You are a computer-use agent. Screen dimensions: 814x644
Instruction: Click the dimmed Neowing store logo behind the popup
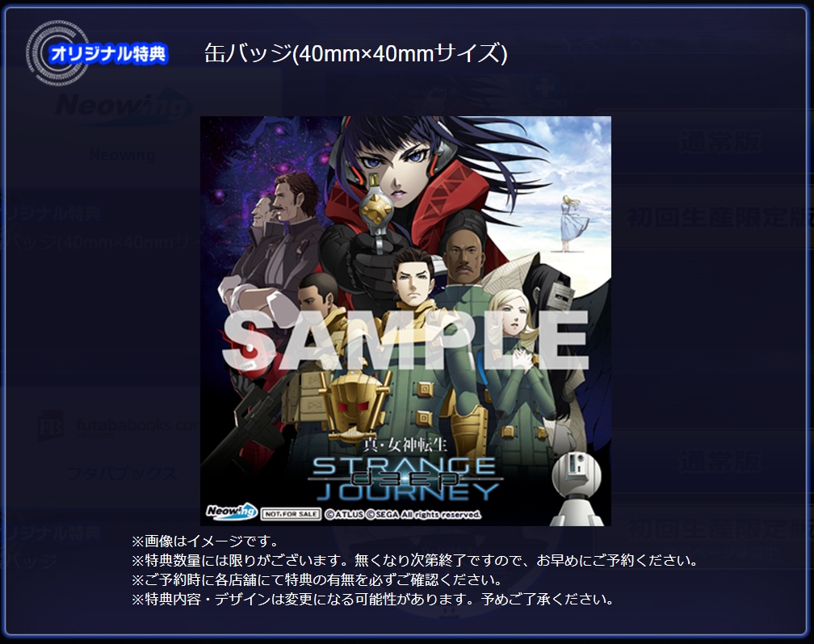(124, 107)
